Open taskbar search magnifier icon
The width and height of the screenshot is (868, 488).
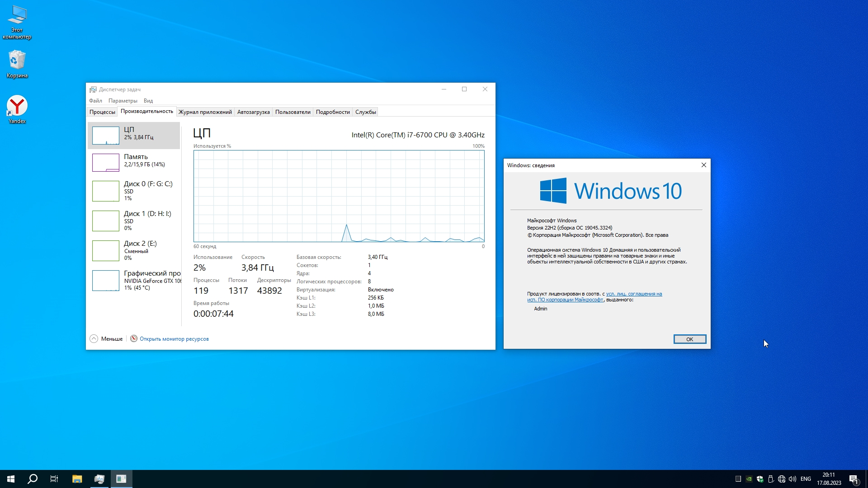pyautogui.click(x=33, y=479)
